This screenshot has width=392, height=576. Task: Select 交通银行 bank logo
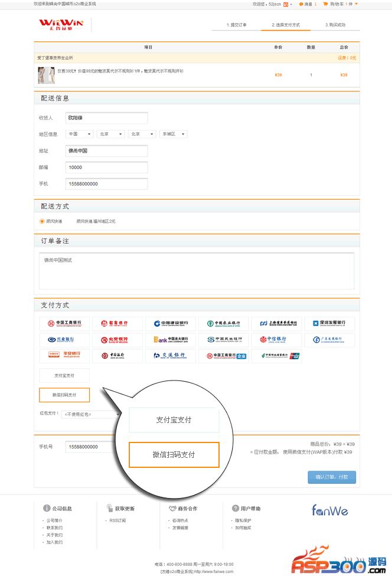[x=171, y=356]
